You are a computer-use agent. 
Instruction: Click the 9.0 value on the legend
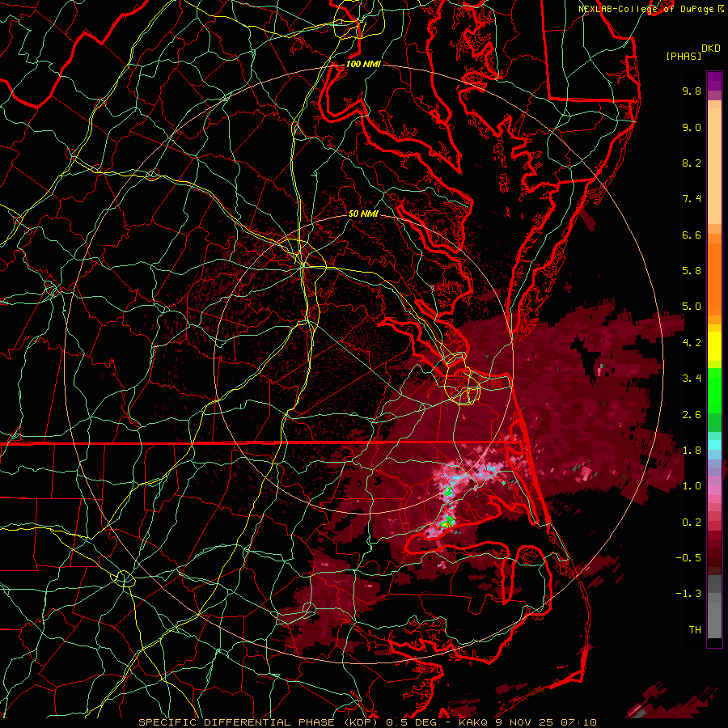tap(692, 127)
